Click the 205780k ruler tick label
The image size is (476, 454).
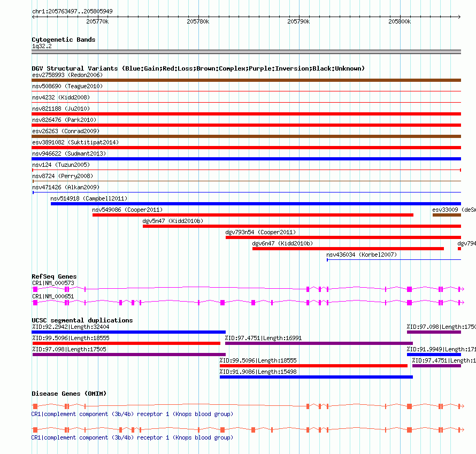(198, 21)
